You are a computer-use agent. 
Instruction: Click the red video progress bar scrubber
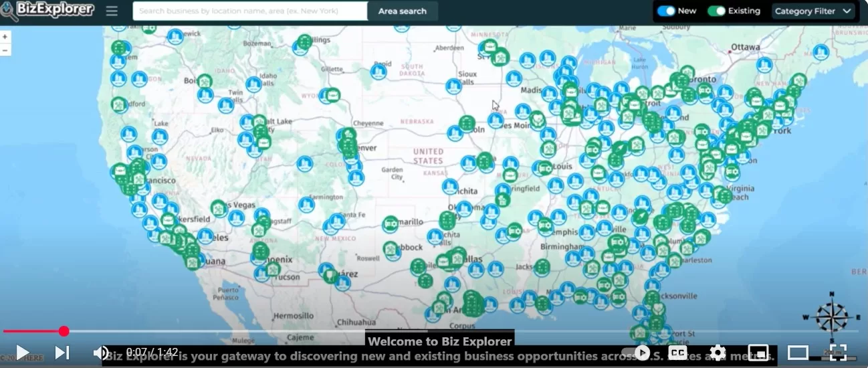64,331
